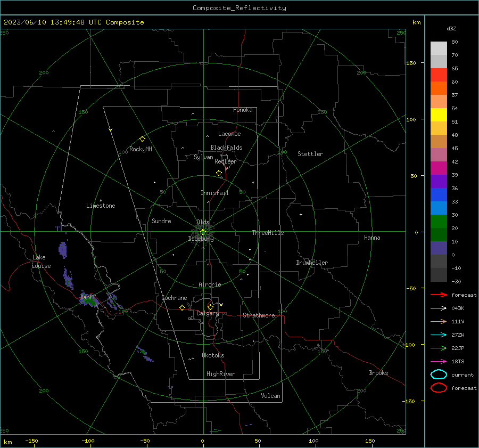Click the yellow diamond marker above Calgary label

210,307
